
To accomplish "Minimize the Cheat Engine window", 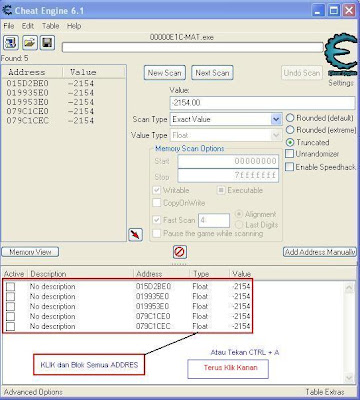I will coord(318,10).
